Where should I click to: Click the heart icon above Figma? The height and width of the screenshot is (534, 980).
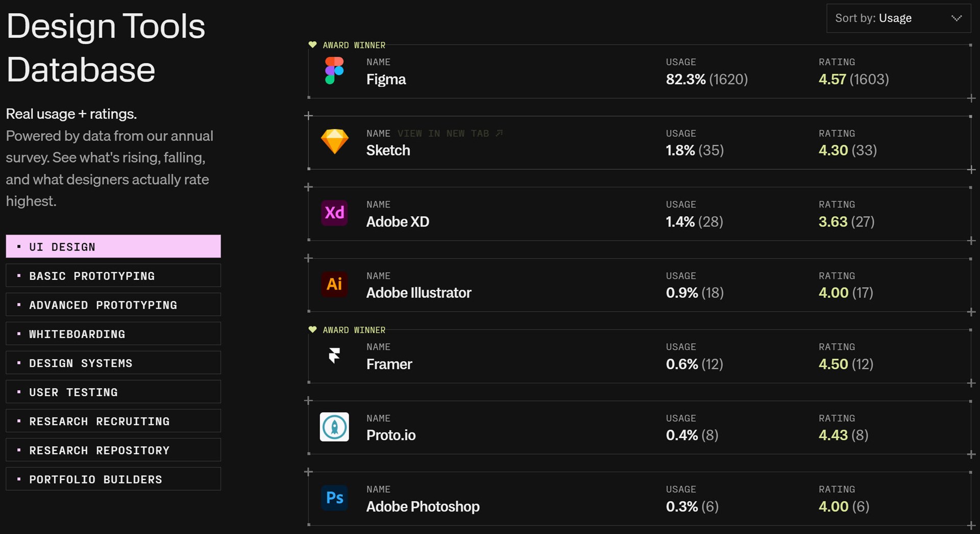[312, 45]
